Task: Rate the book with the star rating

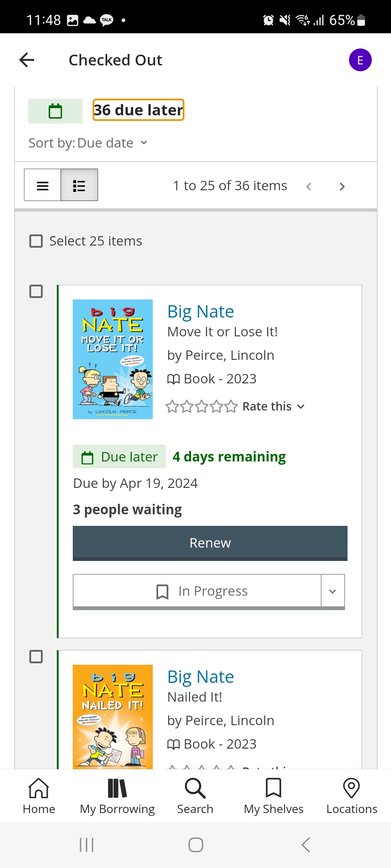Action: click(x=202, y=407)
